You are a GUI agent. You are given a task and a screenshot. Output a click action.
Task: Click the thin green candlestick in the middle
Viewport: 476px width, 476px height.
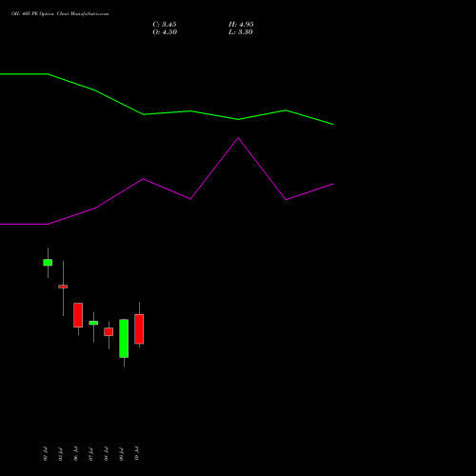[x=93, y=323]
